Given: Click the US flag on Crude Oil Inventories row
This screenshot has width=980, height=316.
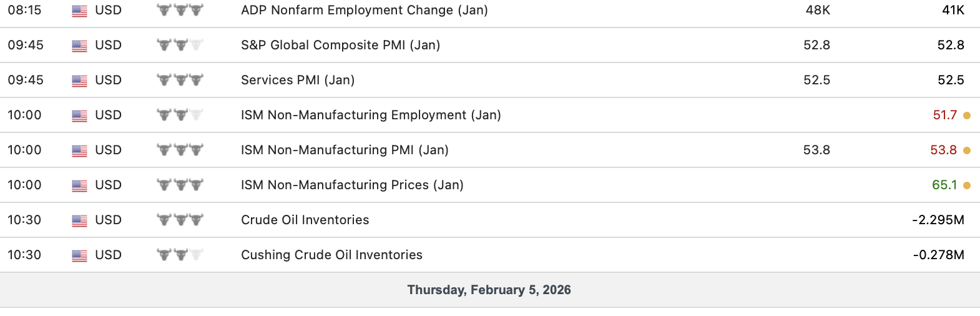Looking at the screenshot, I should [79, 221].
